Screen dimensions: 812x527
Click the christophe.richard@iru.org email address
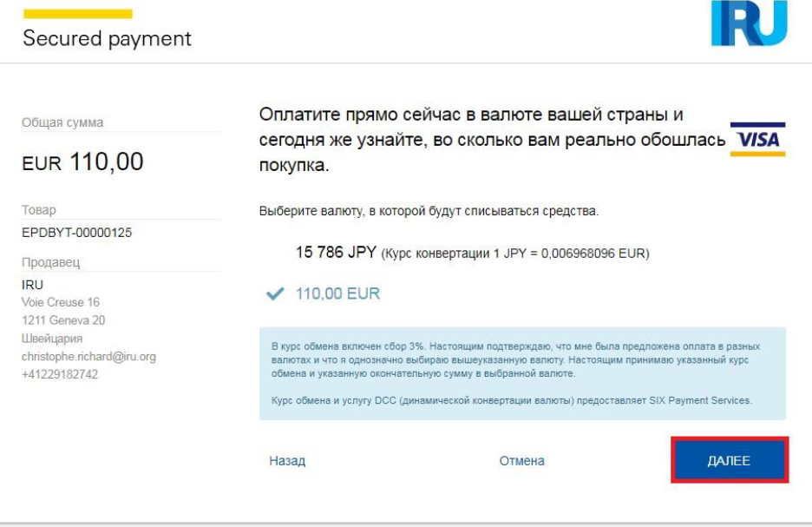tap(88, 357)
